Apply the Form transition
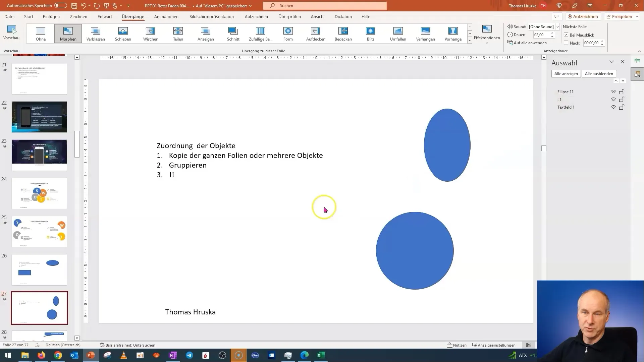This screenshot has height=362, width=644. [288, 34]
